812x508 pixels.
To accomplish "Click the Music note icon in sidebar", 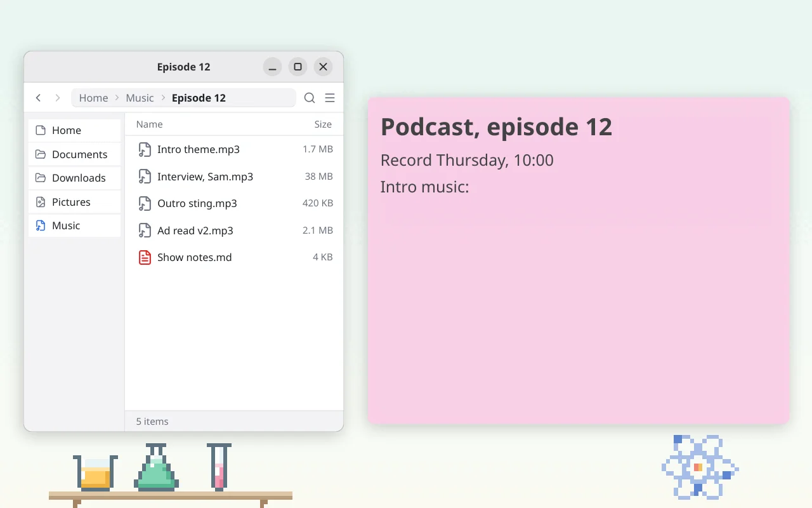I will coord(41,225).
